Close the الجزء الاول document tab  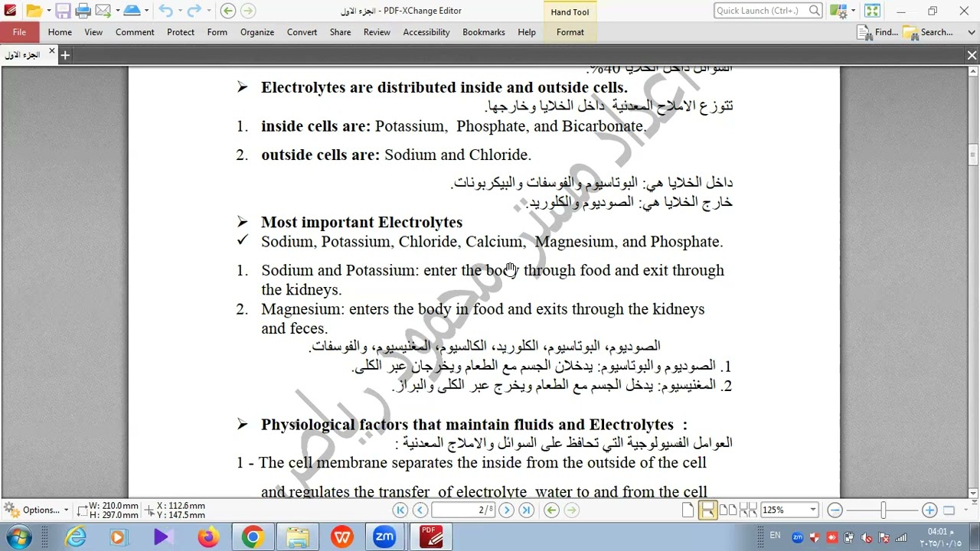coord(52,51)
